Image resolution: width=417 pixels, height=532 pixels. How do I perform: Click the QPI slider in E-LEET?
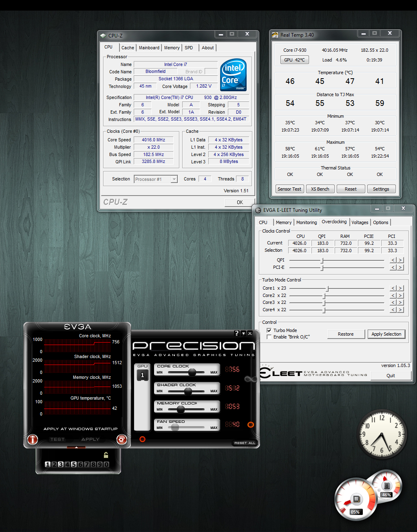[337, 260]
